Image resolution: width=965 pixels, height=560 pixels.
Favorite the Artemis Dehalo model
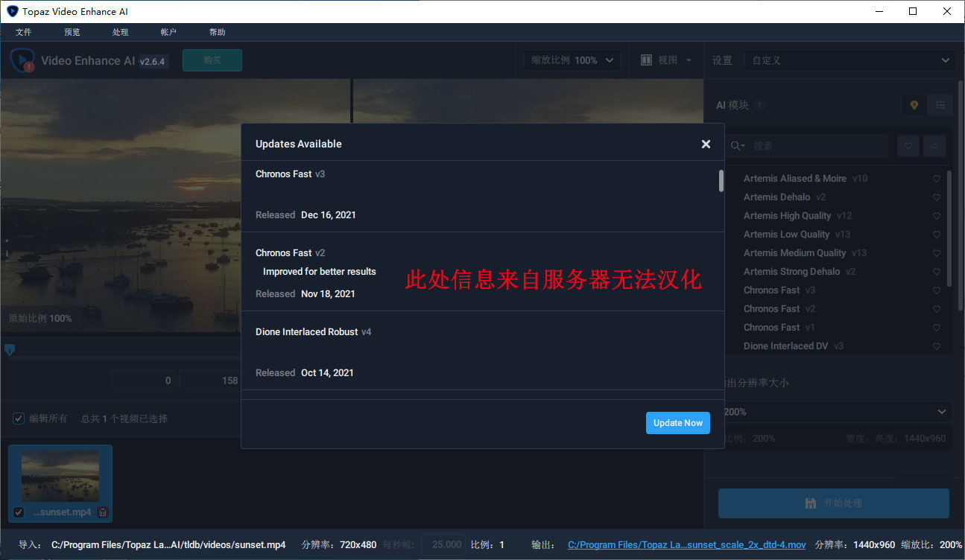[937, 197]
